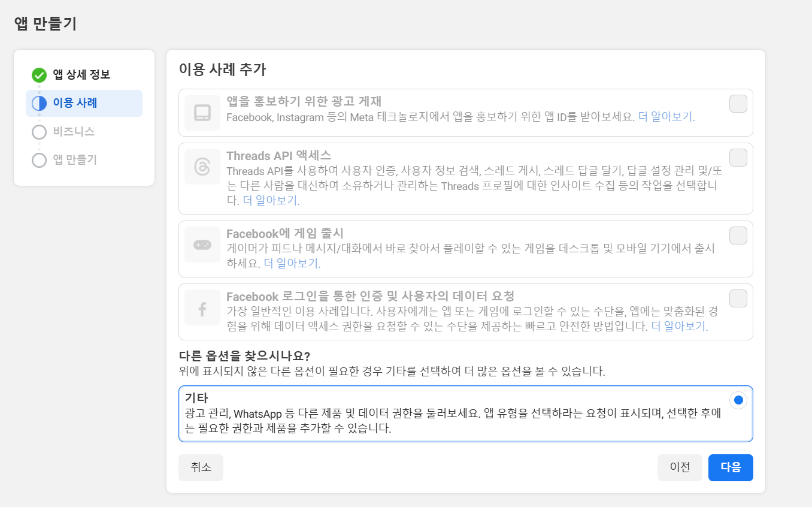Click the half-filled step icon beside 이용 사례

39,103
